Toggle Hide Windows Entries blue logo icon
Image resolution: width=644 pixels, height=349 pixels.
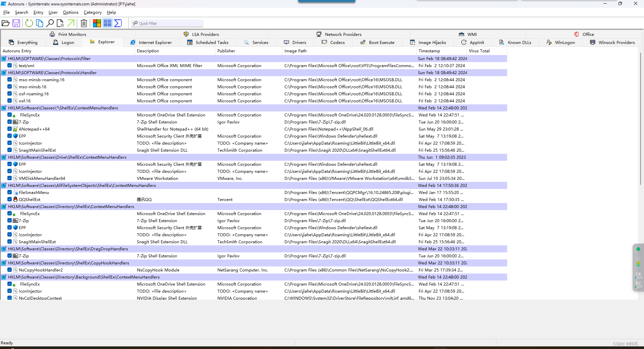107,23
